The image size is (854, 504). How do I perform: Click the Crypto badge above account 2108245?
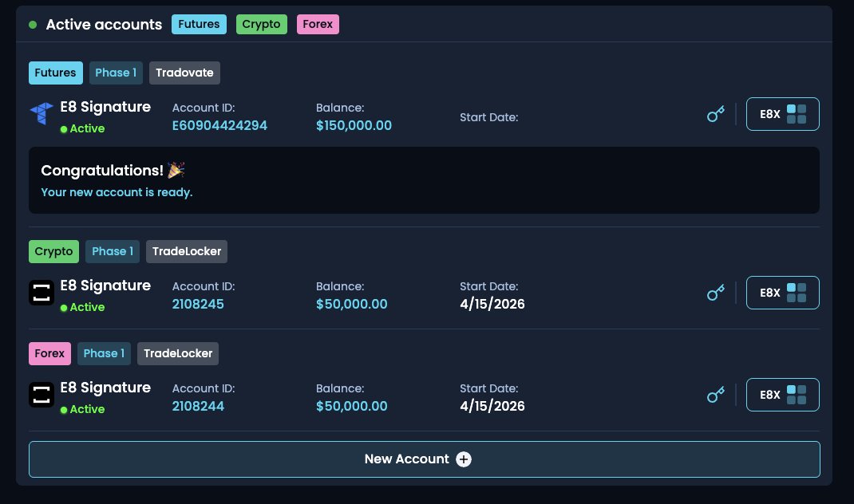point(54,251)
